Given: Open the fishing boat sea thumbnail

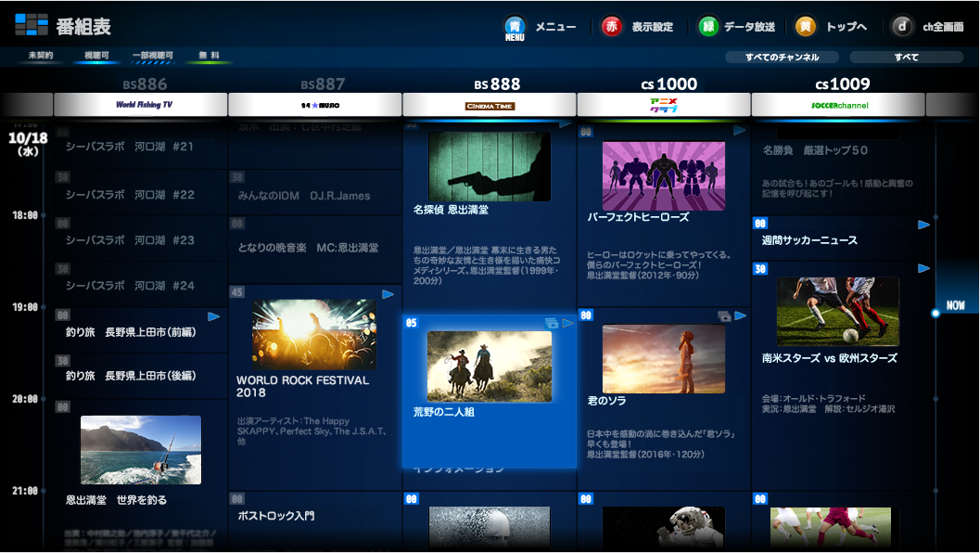Looking at the screenshot, I should click(x=141, y=450).
